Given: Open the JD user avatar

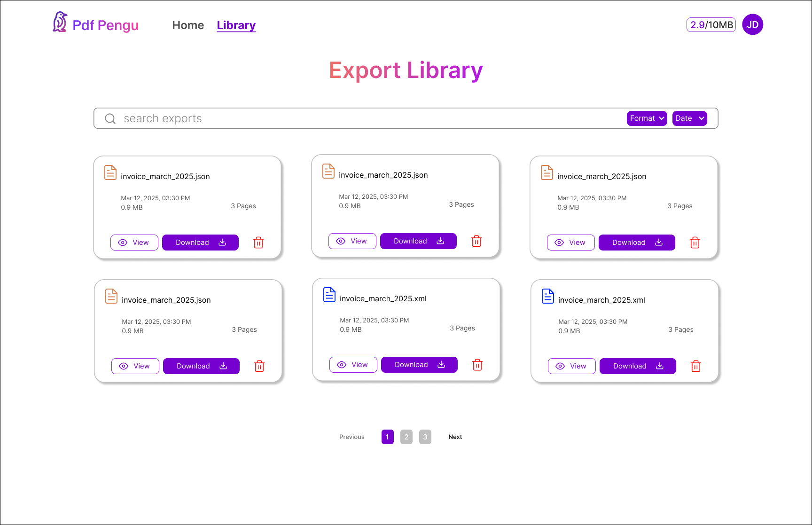Looking at the screenshot, I should (752, 24).
